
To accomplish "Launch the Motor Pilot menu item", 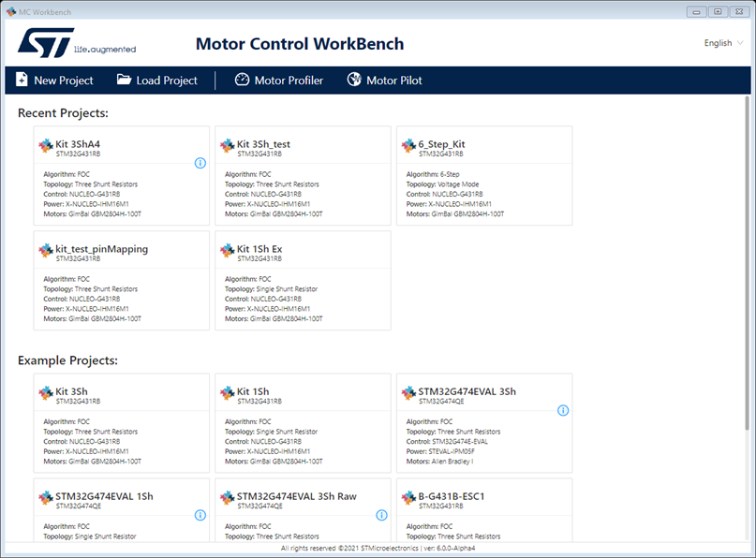I will click(x=384, y=80).
